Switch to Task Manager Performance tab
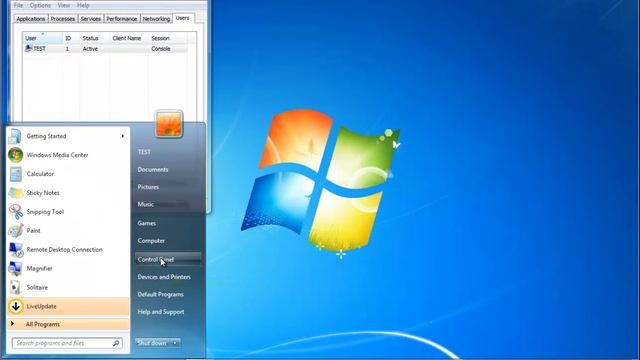 122,19
